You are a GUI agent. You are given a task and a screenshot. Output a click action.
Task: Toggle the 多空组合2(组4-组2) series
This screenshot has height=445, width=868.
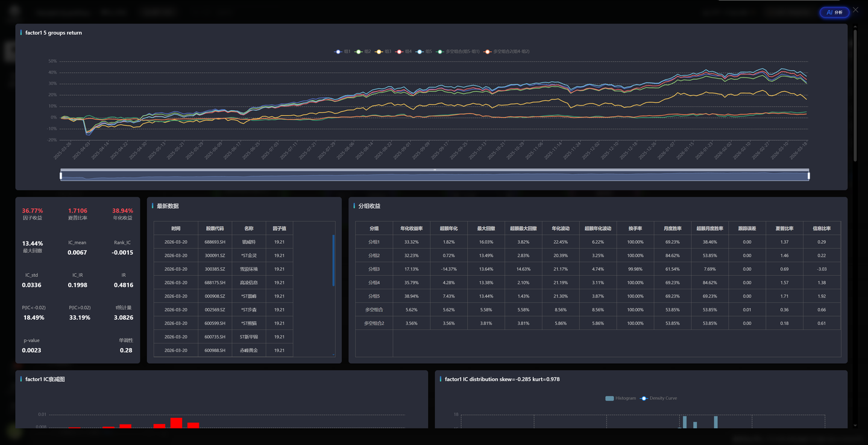tap(507, 52)
